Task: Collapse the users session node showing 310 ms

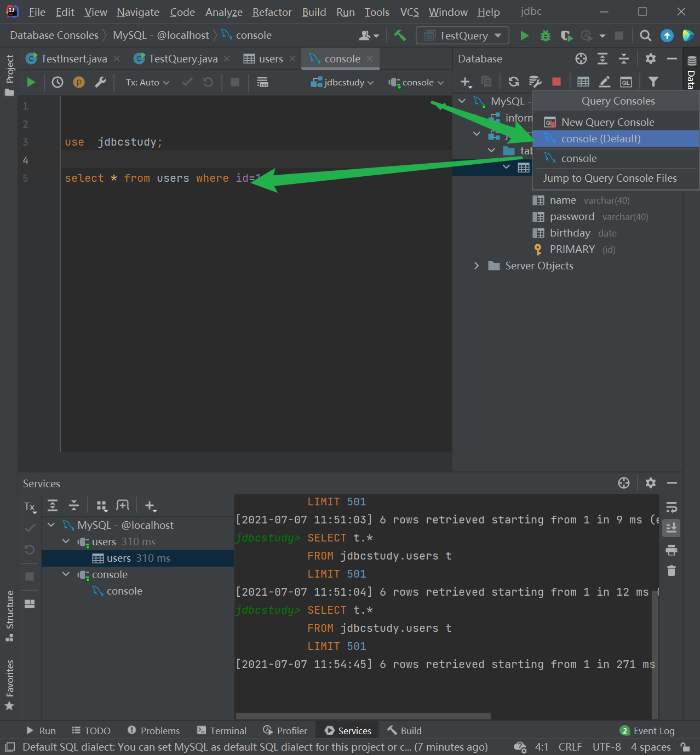Action: pos(66,541)
